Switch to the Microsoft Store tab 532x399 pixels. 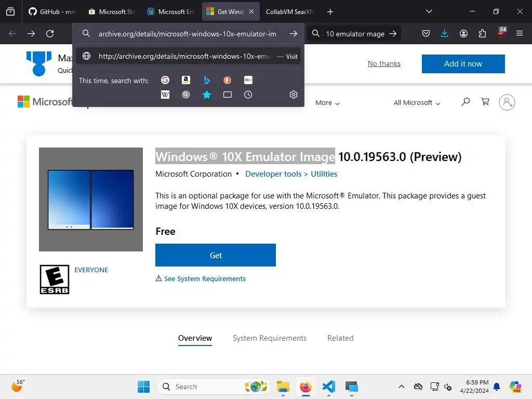point(112,11)
